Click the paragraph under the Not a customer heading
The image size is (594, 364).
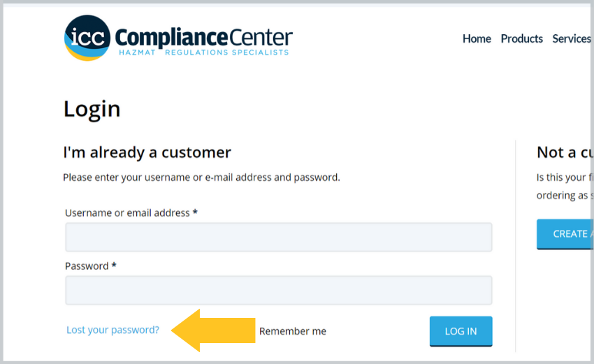pyautogui.click(x=563, y=187)
